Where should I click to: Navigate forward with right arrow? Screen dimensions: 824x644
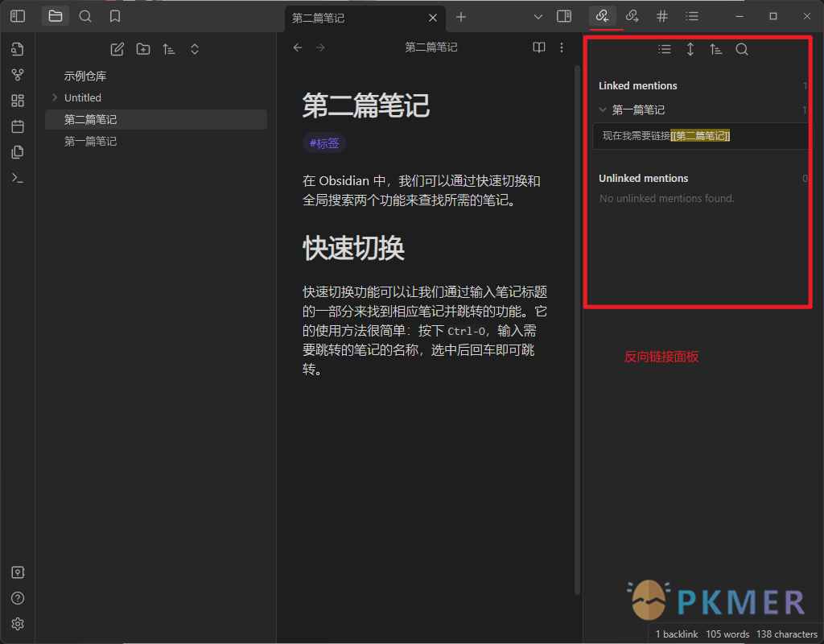click(320, 47)
